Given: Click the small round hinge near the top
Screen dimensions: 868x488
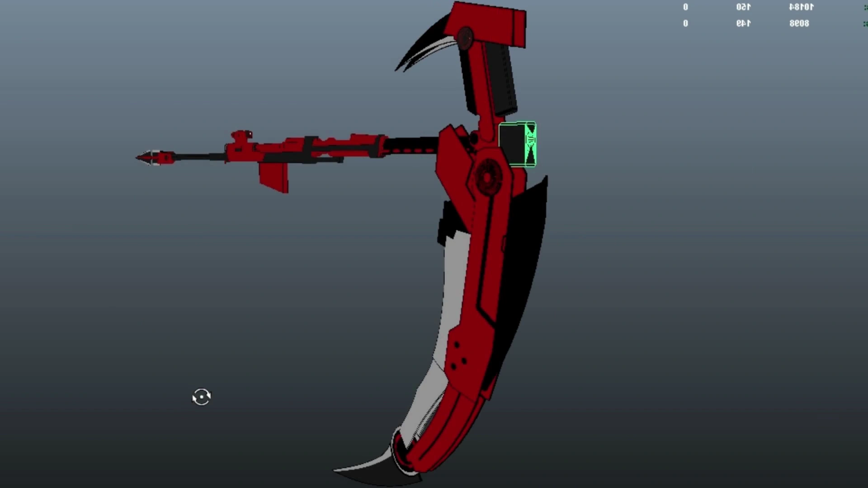Looking at the screenshot, I should coord(465,37).
